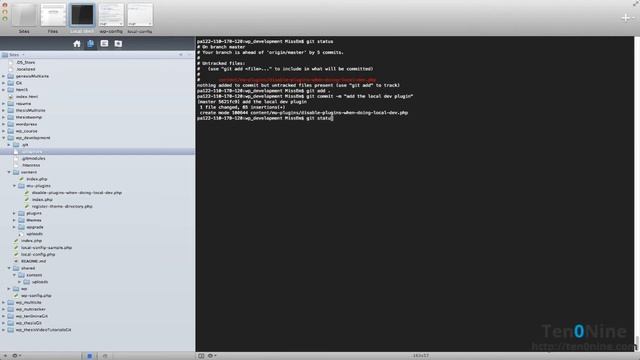Click the index.html file icon
The height and width of the screenshot is (360, 640).
11,97
